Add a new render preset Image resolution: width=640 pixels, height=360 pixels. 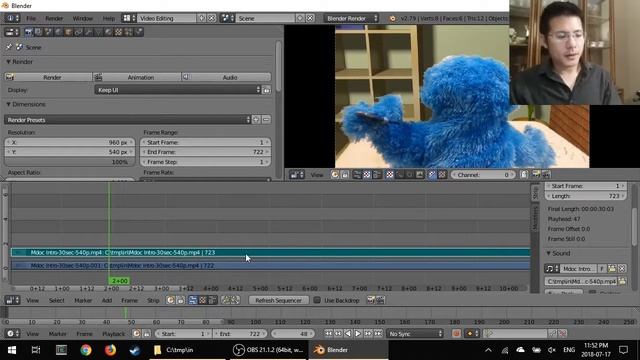point(256,120)
